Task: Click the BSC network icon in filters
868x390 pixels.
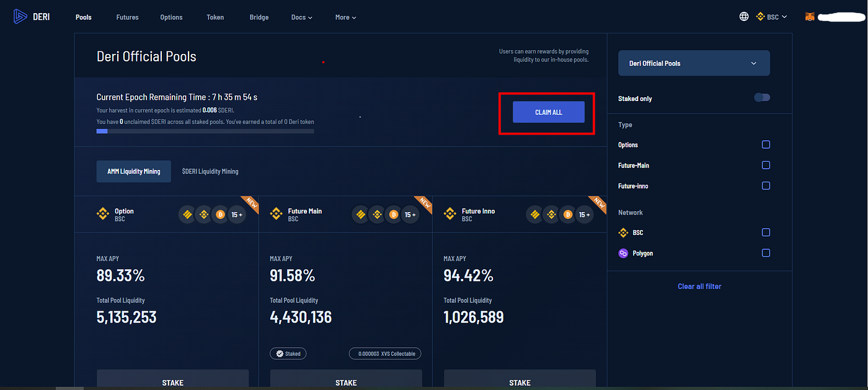Action: [x=623, y=233]
